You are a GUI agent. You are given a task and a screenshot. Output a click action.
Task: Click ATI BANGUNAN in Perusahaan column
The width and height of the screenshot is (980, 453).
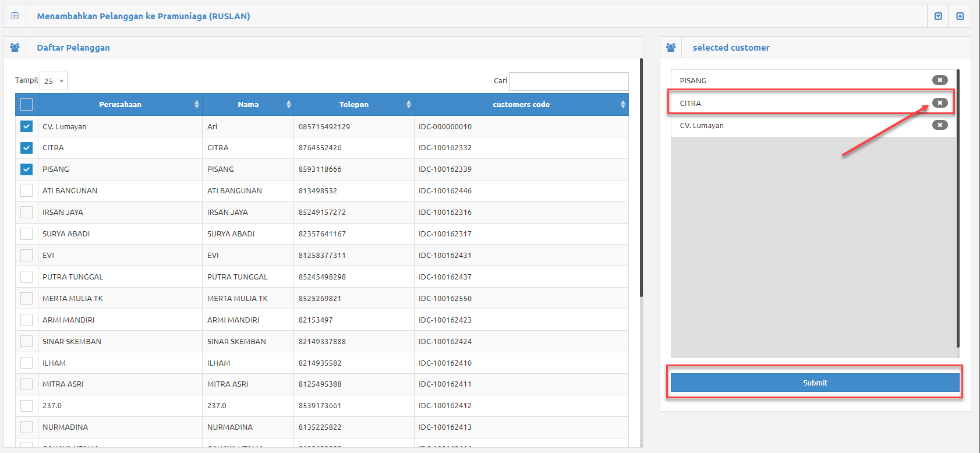[x=70, y=191]
